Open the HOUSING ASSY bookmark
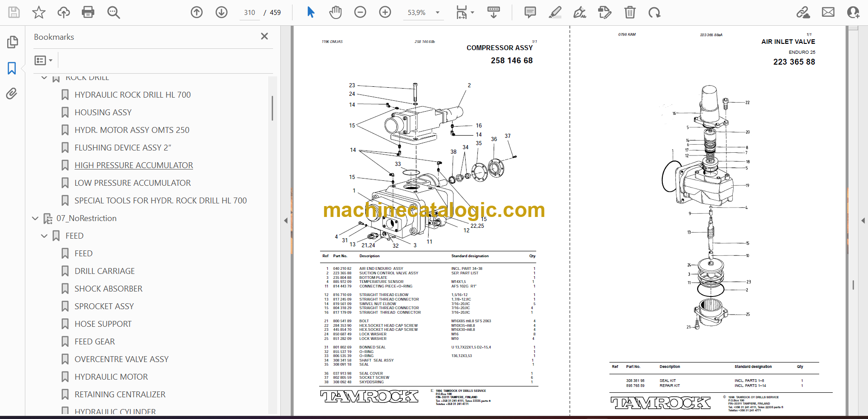The height and width of the screenshot is (419, 868). (103, 113)
